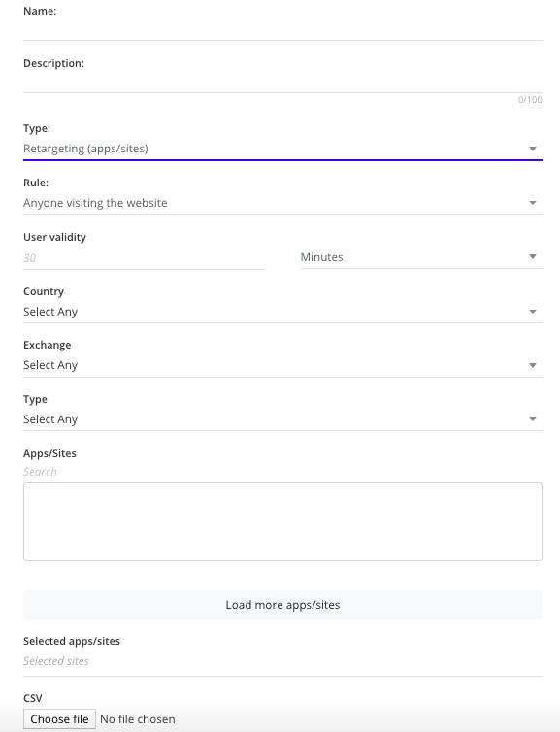This screenshot has height=732, width=560.
Task: Click the 'Load more apps/sites' button
Action: click(x=282, y=605)
